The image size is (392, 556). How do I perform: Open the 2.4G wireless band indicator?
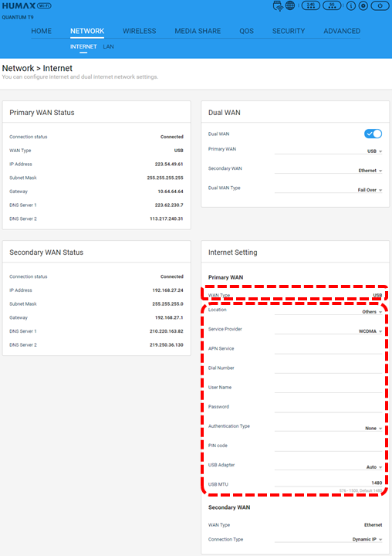pos(310,5)
